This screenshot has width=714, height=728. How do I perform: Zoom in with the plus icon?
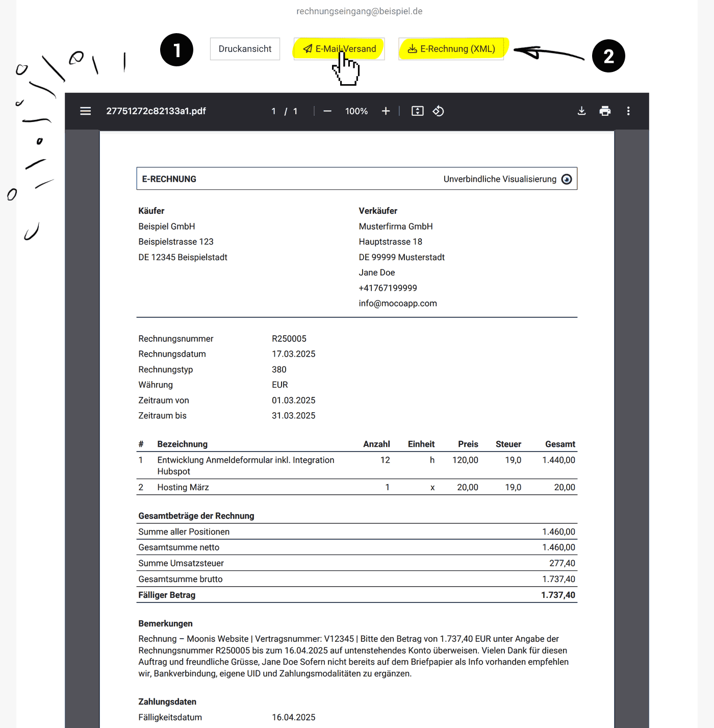(x=386, y=111)
